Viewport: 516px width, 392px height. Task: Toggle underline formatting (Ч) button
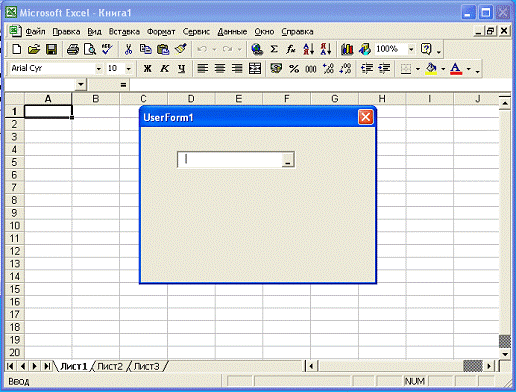[181, 69]
